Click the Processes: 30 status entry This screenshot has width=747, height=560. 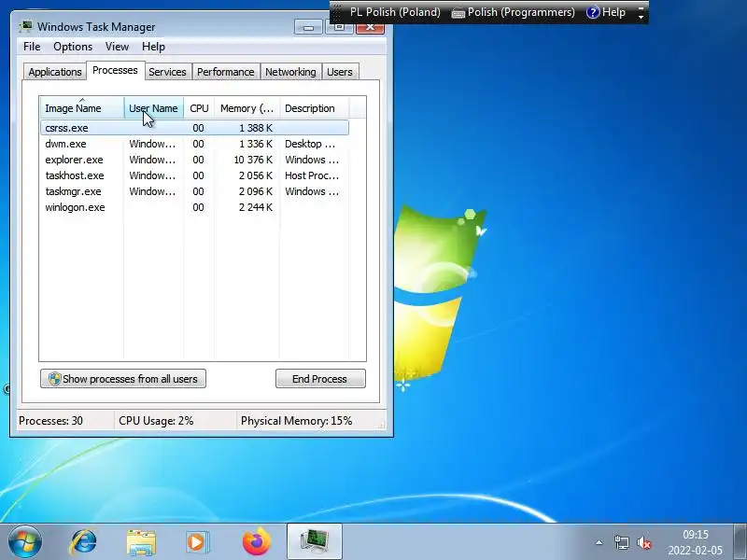50,421
